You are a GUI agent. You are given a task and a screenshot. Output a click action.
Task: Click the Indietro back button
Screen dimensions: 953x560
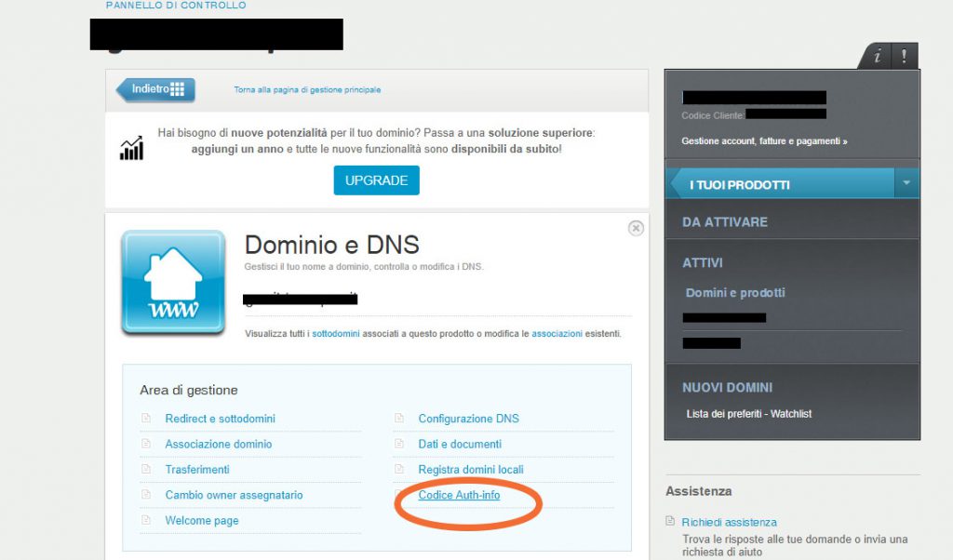pos(156,89)
